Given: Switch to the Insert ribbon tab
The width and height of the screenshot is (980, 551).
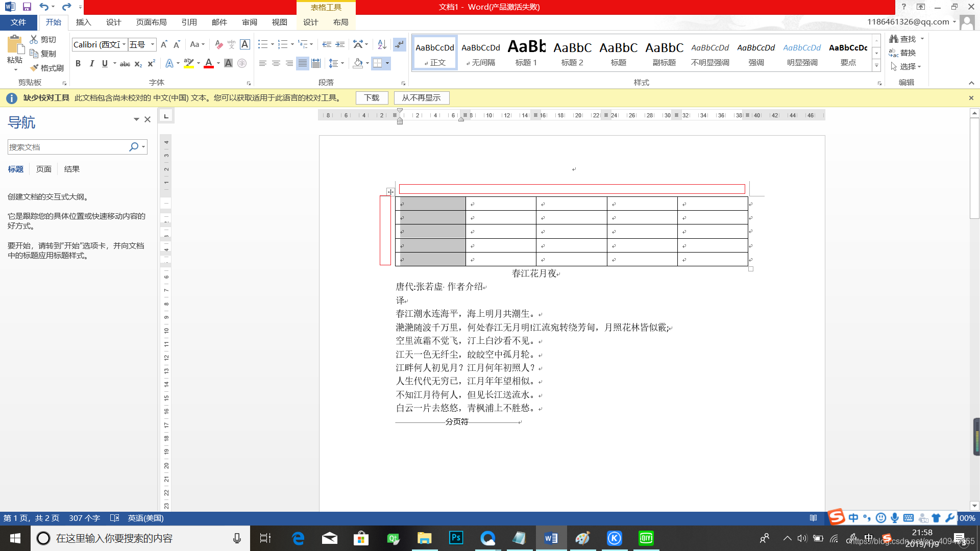Looking at the screenshot, I should (83, 22).
